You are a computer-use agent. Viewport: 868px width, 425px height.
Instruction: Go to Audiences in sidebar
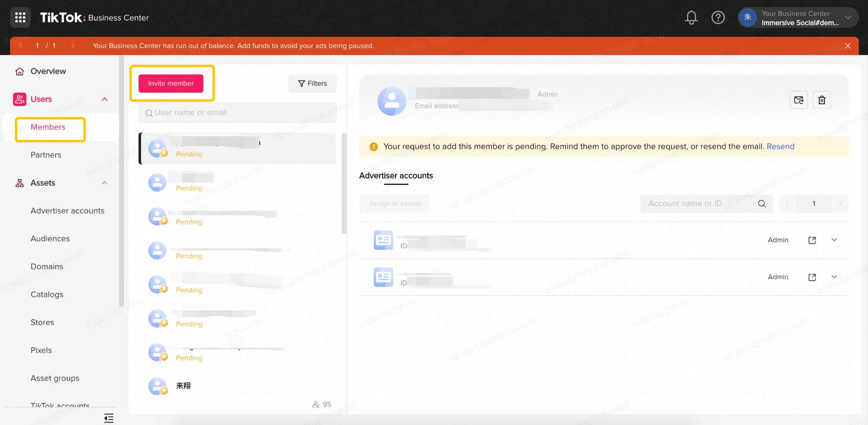50,238
